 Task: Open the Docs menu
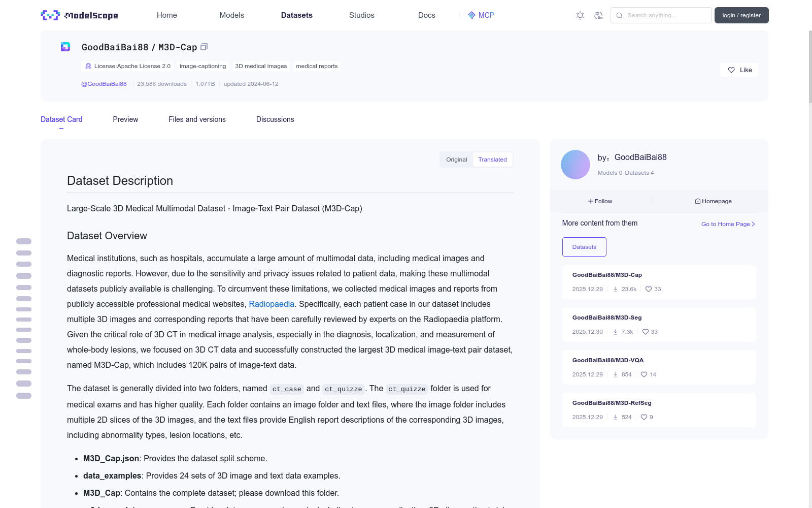pos(427,15)
